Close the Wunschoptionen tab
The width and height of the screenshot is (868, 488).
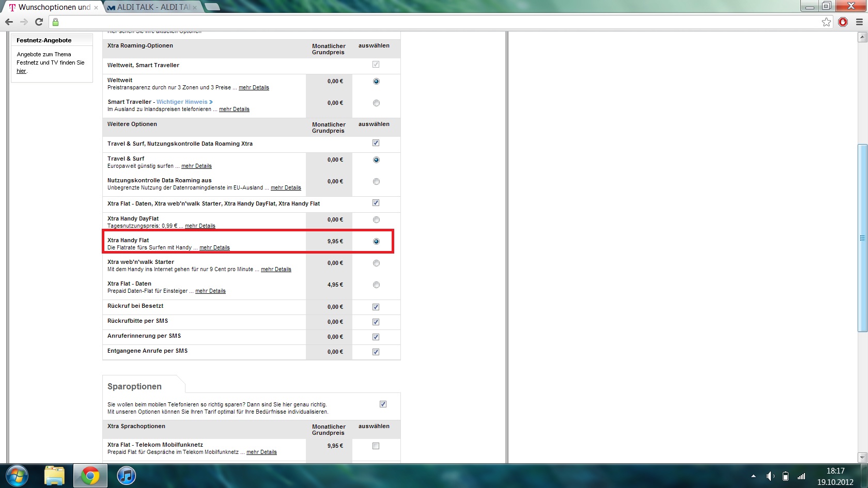pos(96,8)
